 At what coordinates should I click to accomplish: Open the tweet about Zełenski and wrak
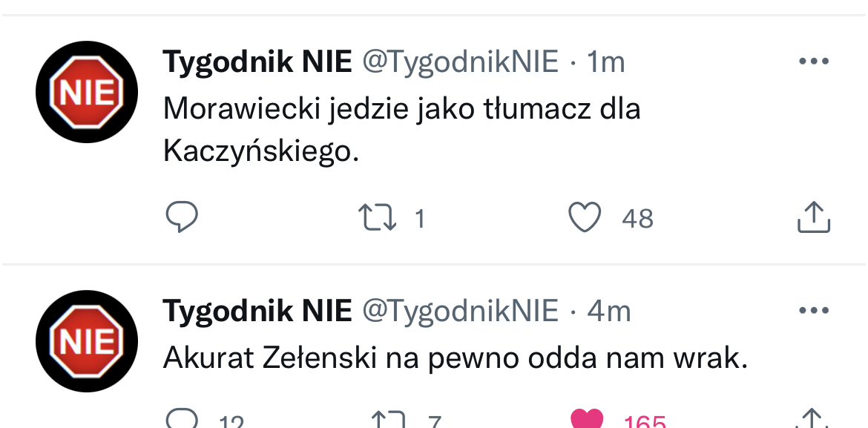click(454, 359)
